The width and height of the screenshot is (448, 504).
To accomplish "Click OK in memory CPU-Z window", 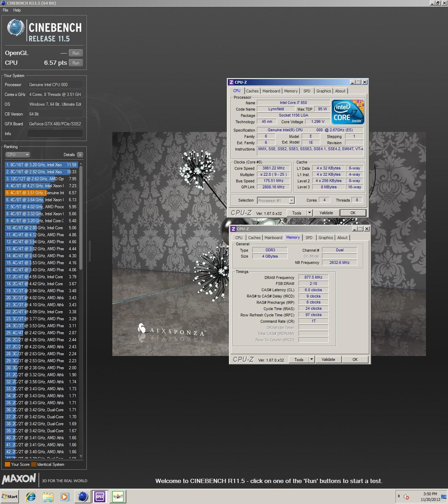I will coord(355,359).
